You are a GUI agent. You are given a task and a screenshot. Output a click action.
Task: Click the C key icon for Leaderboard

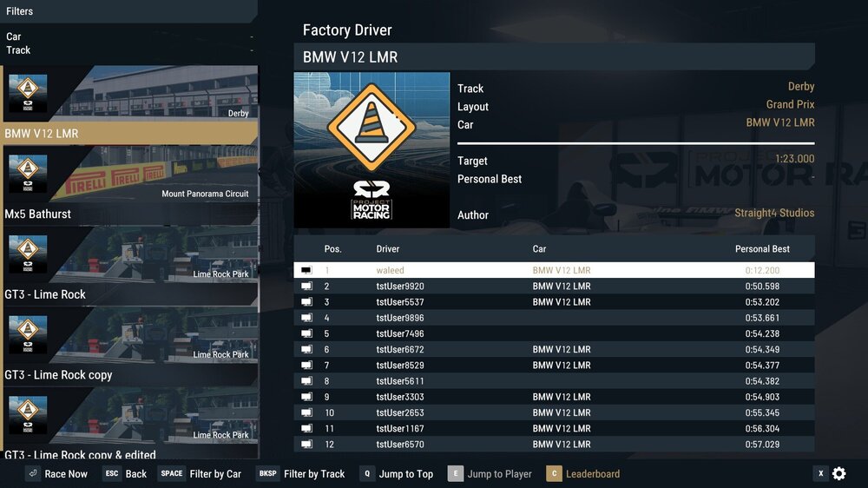pos(554,473)
